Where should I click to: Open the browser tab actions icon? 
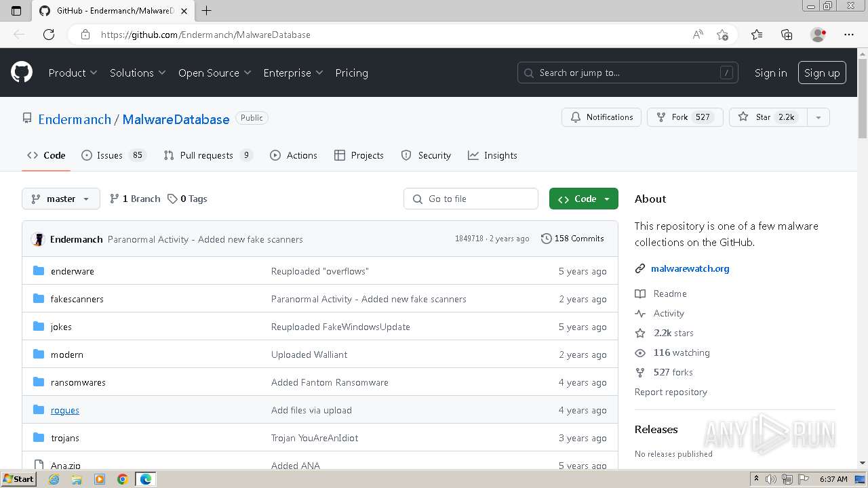[x=16, y=10]
